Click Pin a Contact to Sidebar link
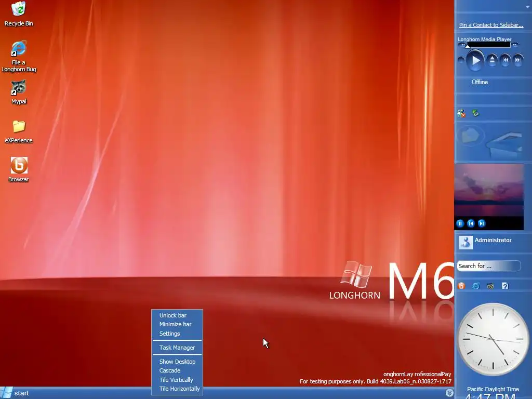This screenshot has width=532, height=399. pyautogui.click(x=491, y=25)
